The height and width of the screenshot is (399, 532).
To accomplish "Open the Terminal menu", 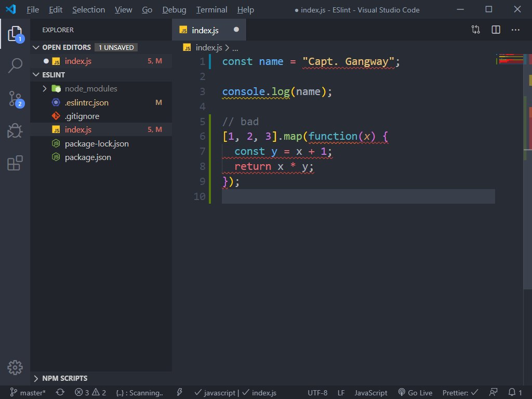I will [212, 9].
